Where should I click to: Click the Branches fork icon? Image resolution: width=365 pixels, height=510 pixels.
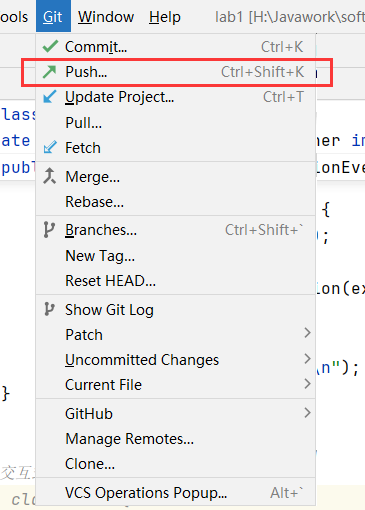(49, 230)
